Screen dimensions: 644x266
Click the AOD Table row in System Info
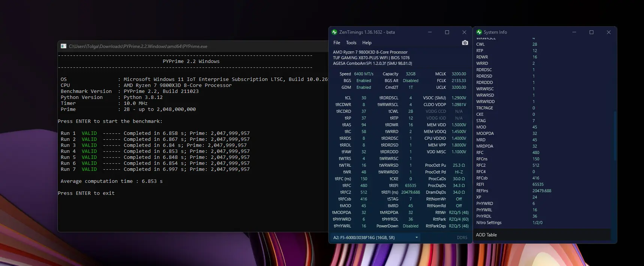click(542, 235)
